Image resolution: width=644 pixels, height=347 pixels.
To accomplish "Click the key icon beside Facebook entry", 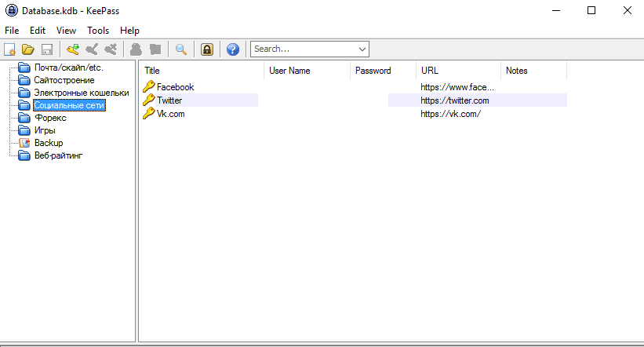I will point(149,86).
